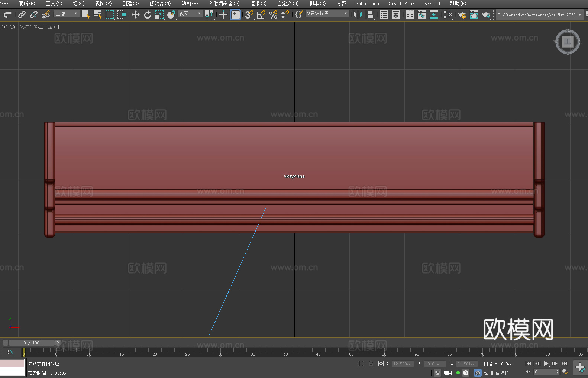Click the [粘土 + 边面] viewport style label
The height and width of the screenshot is (378, 588).
pos(46,27)
